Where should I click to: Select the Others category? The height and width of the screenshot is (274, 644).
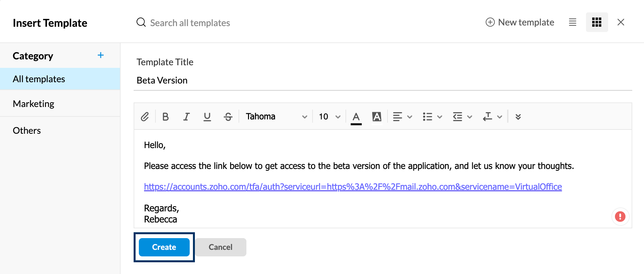point(27,130)
